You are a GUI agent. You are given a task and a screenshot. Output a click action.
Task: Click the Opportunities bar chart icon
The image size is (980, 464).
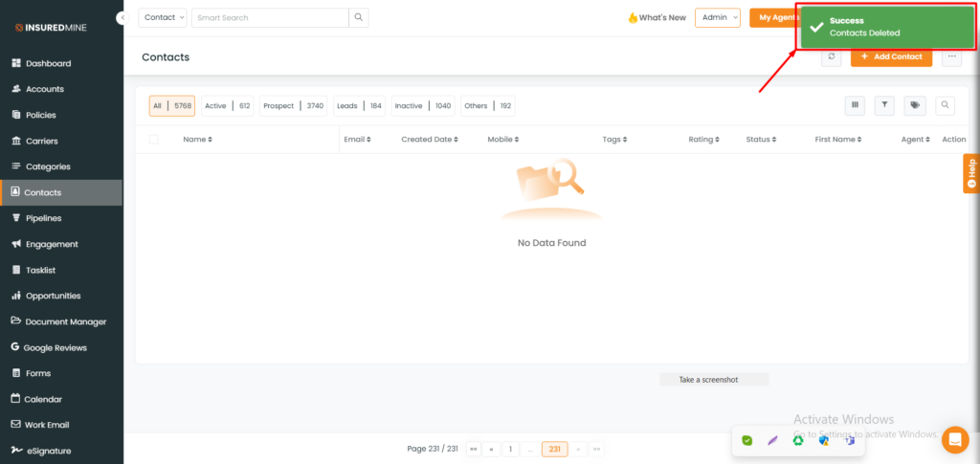tap(16, 296)
